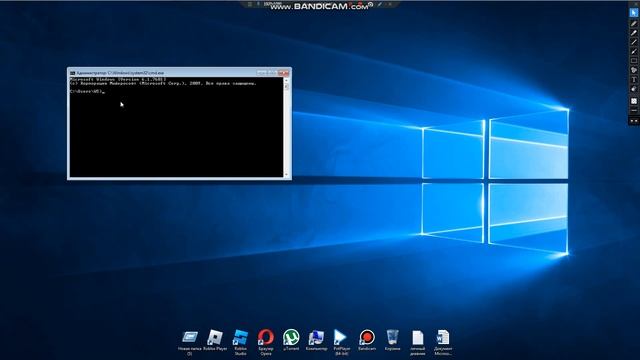Open the white drawing color swatch
Viewport: 640px width, 360px height.
[x=634, y=101]
